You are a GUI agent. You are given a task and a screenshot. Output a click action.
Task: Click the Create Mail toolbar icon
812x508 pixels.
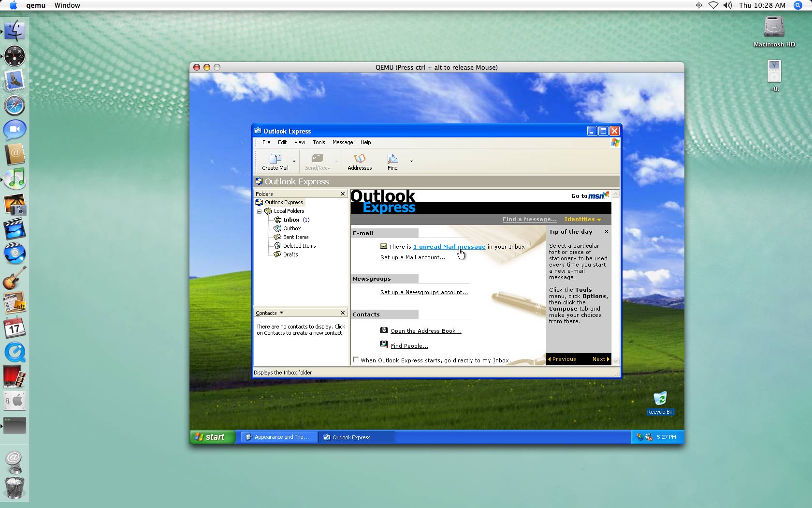(x=275, y=159)
